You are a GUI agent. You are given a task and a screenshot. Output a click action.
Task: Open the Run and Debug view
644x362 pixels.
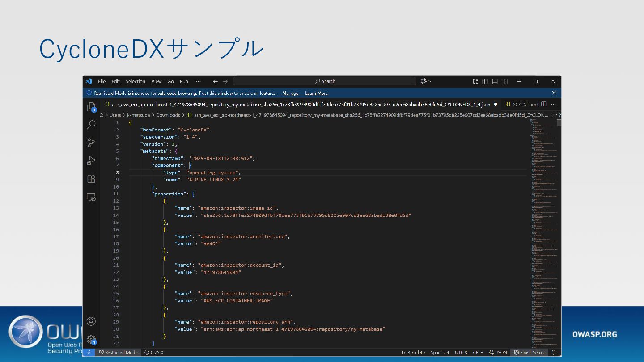coord(91,161)
